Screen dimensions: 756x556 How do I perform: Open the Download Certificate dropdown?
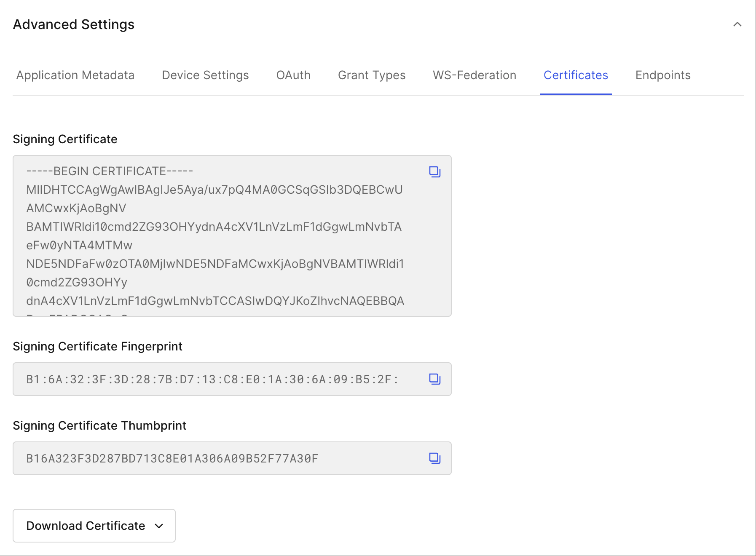tap(94, 526)
